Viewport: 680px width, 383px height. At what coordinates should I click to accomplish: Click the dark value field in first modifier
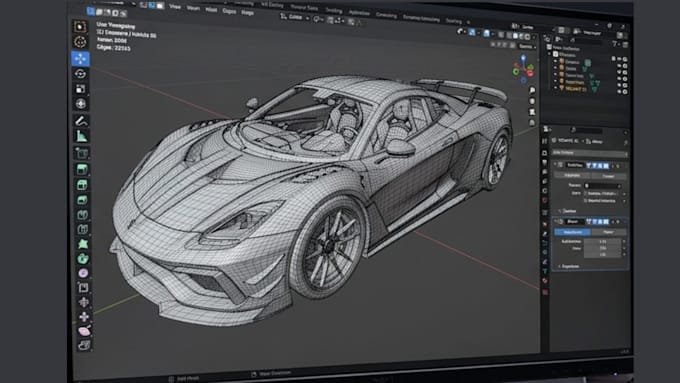pos(603,186)
